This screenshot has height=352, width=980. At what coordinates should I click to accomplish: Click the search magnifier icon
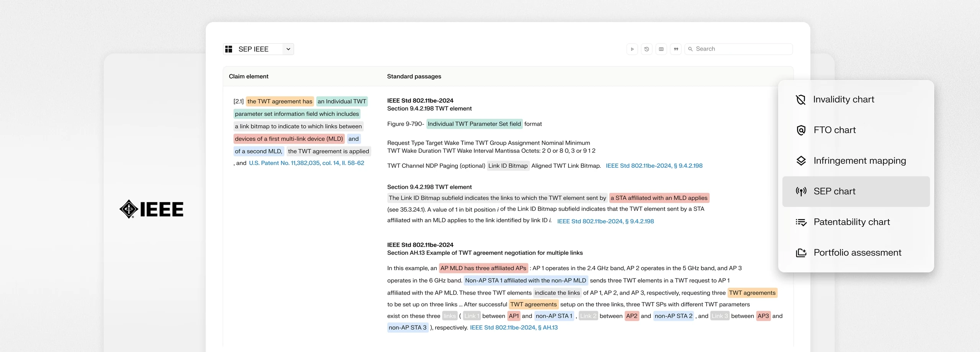coord(691,49)
